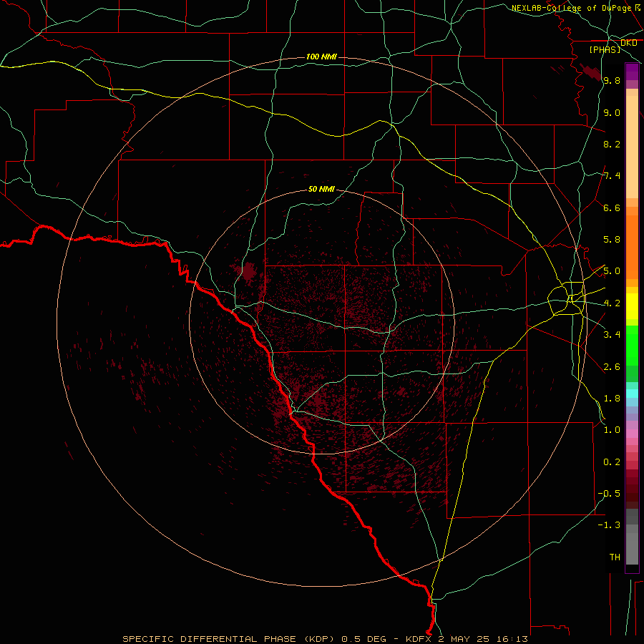This screenshot has width=644, height=644.
Task: Click the "0.5 DEG" elevation text
Action: coord(364,639)
